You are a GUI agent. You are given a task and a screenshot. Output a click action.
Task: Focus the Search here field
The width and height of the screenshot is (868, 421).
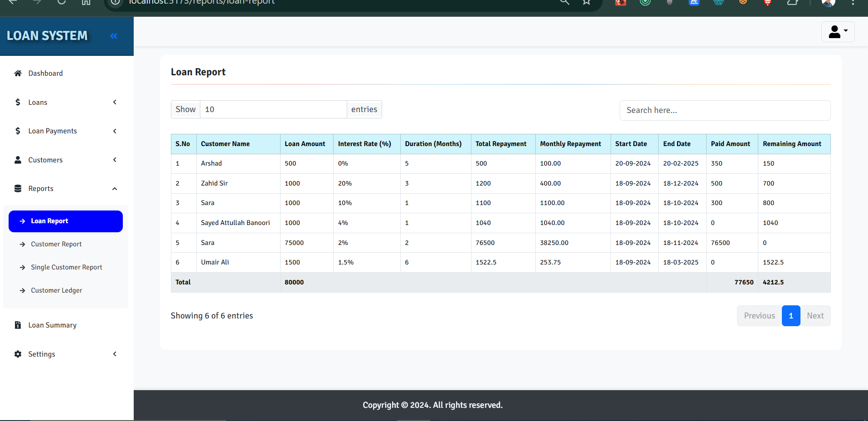click(x=725, y=110)
